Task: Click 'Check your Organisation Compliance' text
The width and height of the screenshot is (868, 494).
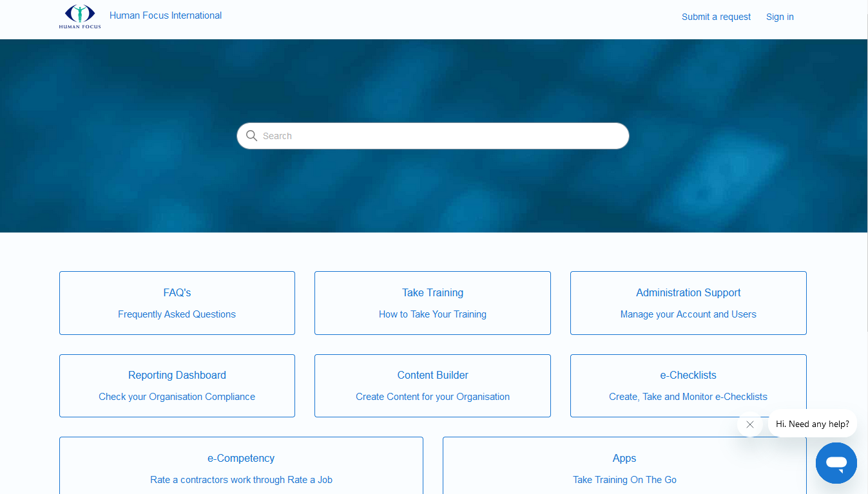Action: [177, 397]
